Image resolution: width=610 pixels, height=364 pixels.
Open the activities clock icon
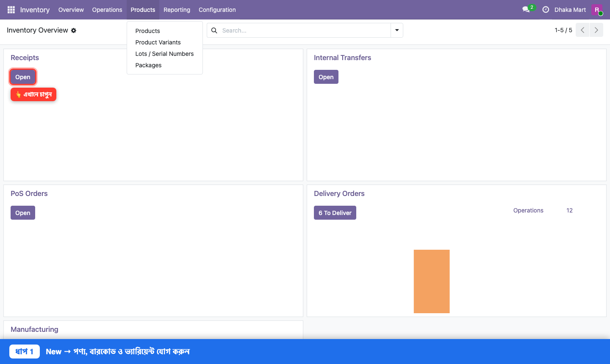546,10
